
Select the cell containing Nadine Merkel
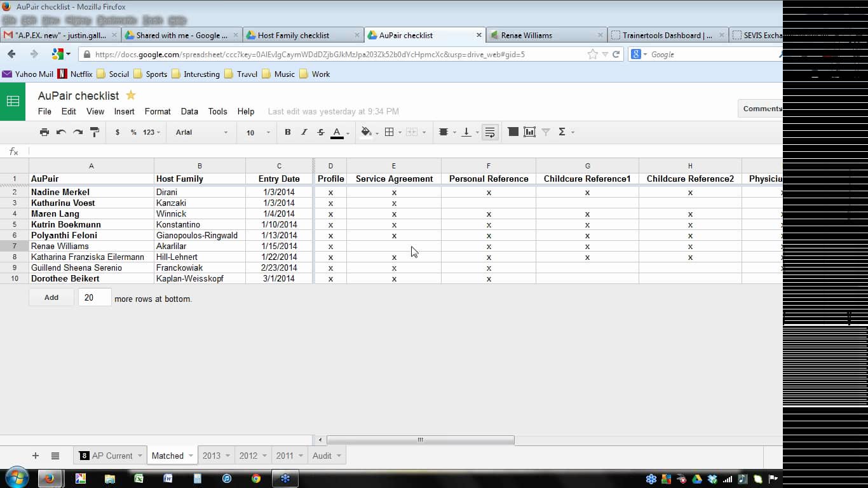[91, 192]
